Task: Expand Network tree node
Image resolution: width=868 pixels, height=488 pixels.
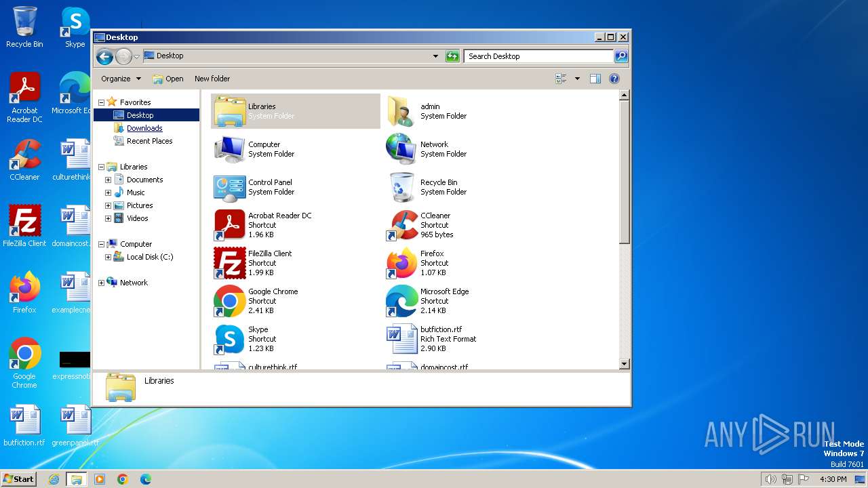Action: tap(102, 283)
